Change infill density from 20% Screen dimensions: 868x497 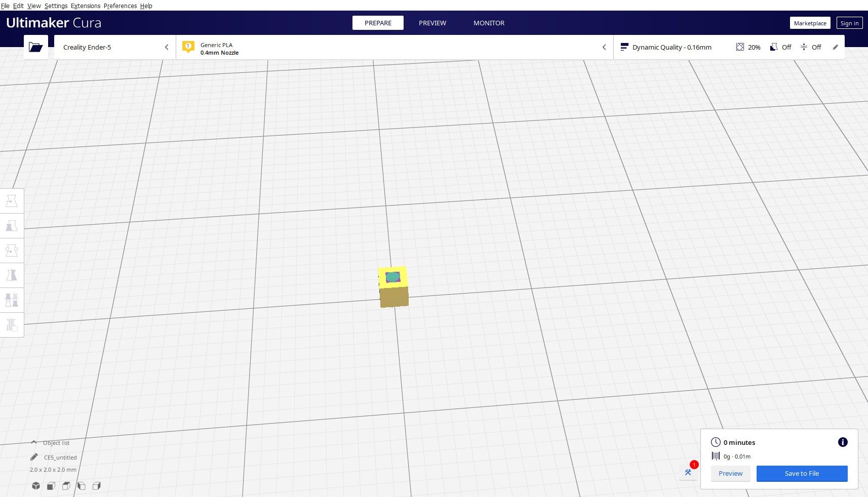point(747,47)
